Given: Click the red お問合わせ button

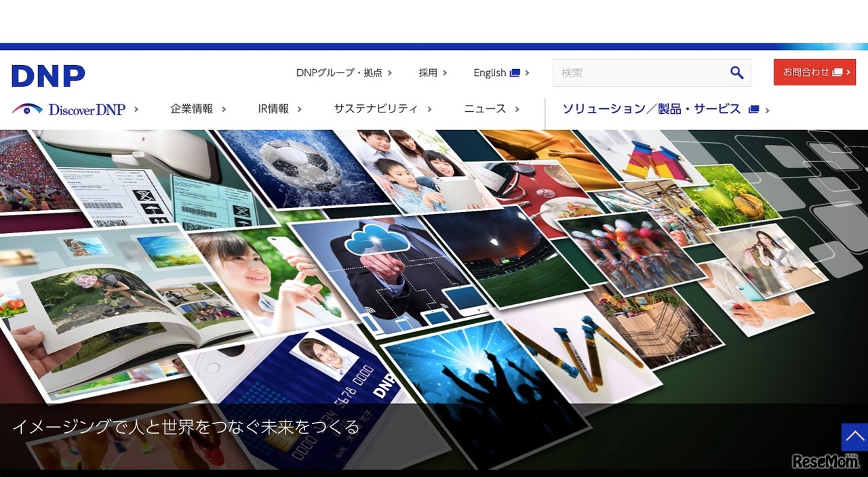Looking at the screenshot, I should pyautogui.click(x=814, y=71).
